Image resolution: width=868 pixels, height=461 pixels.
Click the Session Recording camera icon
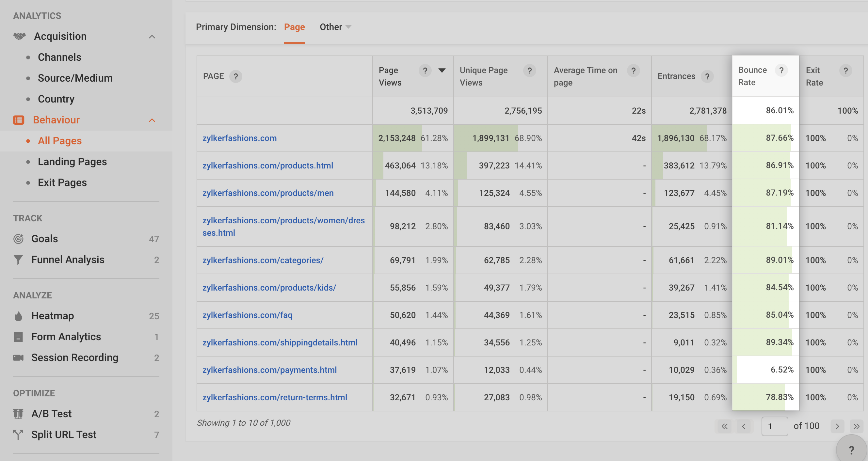(x=19, y=358)
